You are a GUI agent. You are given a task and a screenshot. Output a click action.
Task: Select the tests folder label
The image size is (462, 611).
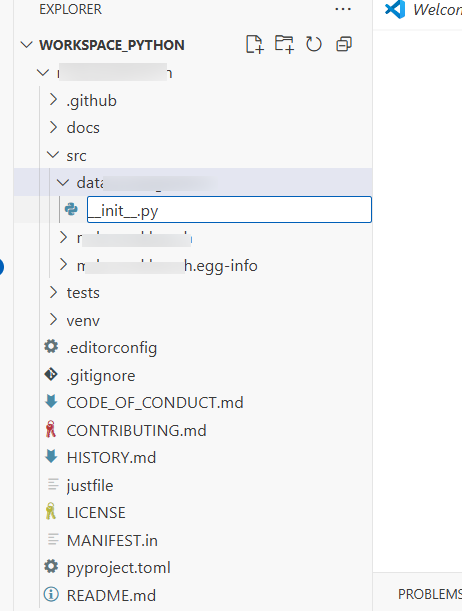(83, 293)
